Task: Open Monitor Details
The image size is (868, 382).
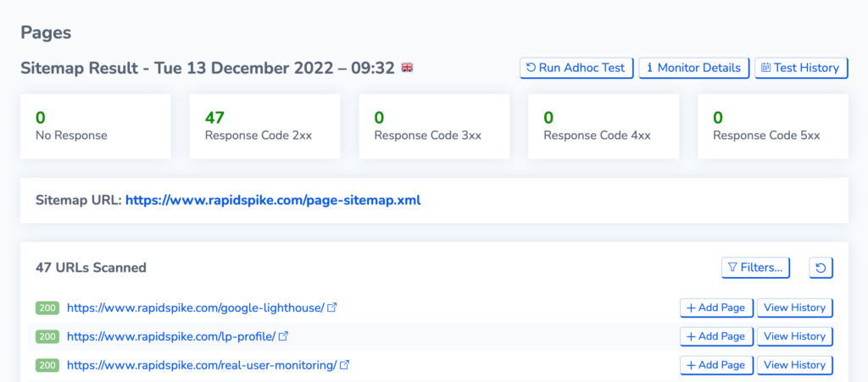Action: click(x=693, y=68)
